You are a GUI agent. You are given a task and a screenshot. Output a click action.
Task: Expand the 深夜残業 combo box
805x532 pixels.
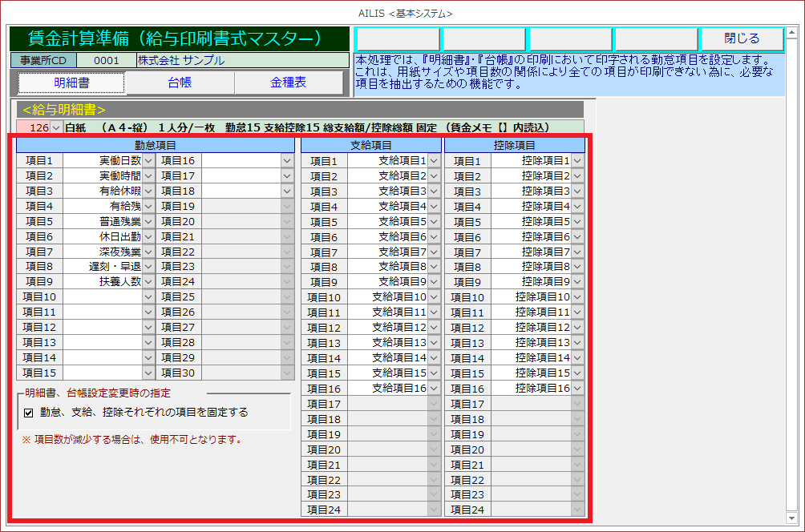pyautogui.click(x=148, y=252)
